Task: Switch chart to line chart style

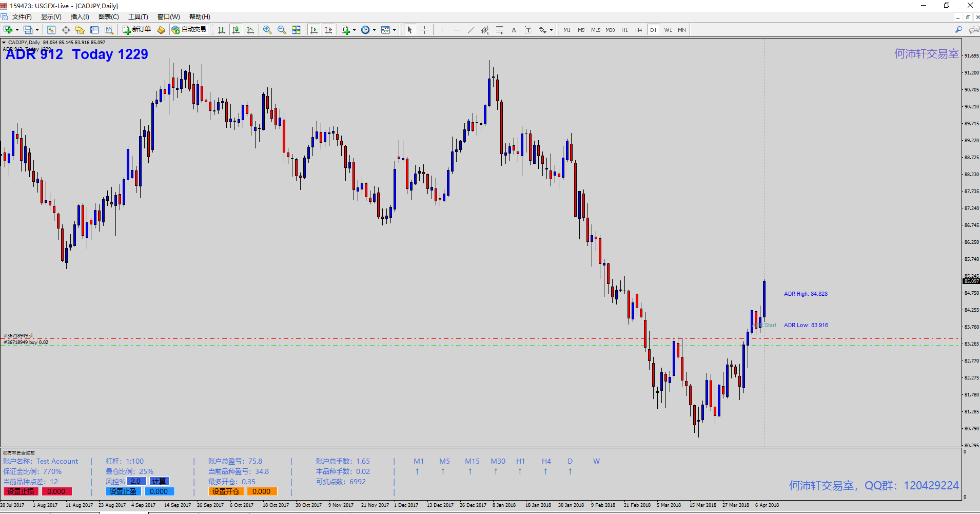Action: tap(250, 30)
